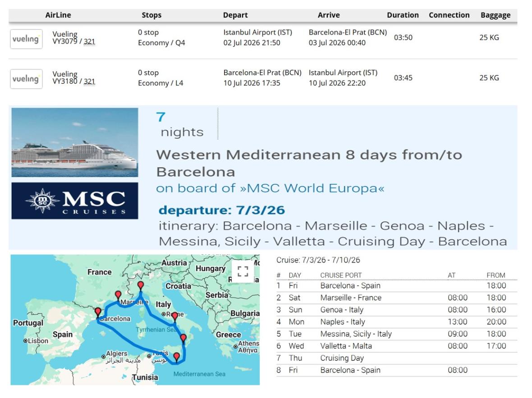
Task: Click the 321 aircraft link for VY3079
Action: tap(89, 42)
